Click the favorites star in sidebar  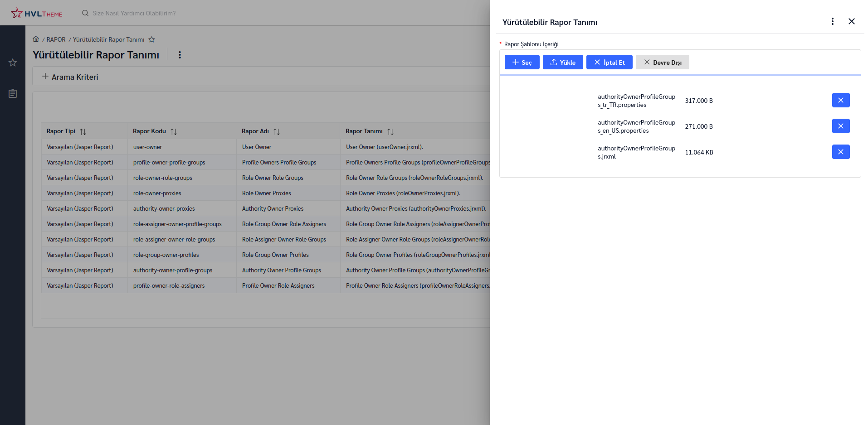pyautogui.click(x=13, y=63)
